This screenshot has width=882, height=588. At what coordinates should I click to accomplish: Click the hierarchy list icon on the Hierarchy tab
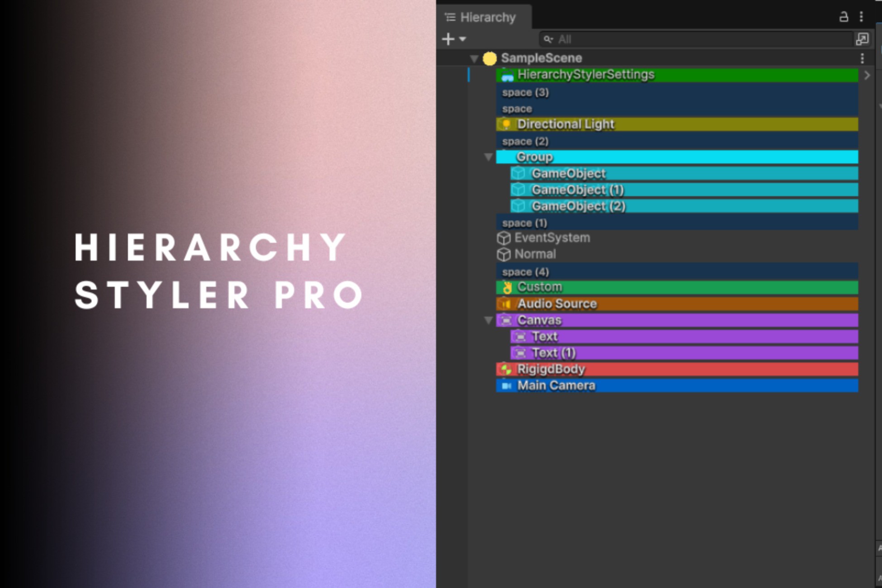pyautogui.click(x=449, y=17)
